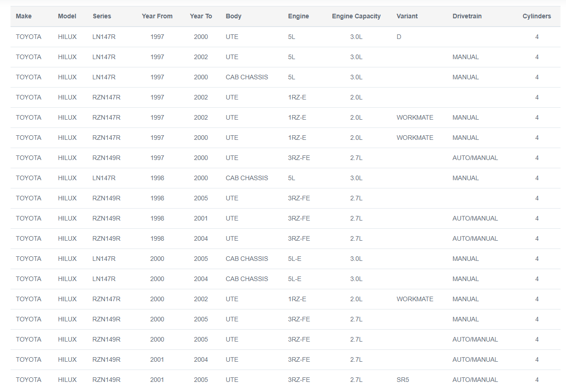The height and width of the screenshot is (392, 566).
Task: Click the Make column header
Action: coord(24,16)
